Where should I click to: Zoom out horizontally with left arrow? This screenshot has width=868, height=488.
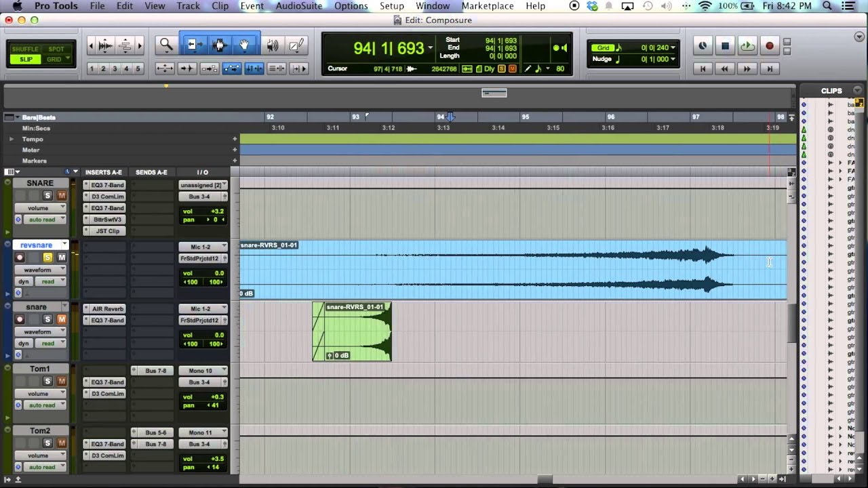coord(92,45)
